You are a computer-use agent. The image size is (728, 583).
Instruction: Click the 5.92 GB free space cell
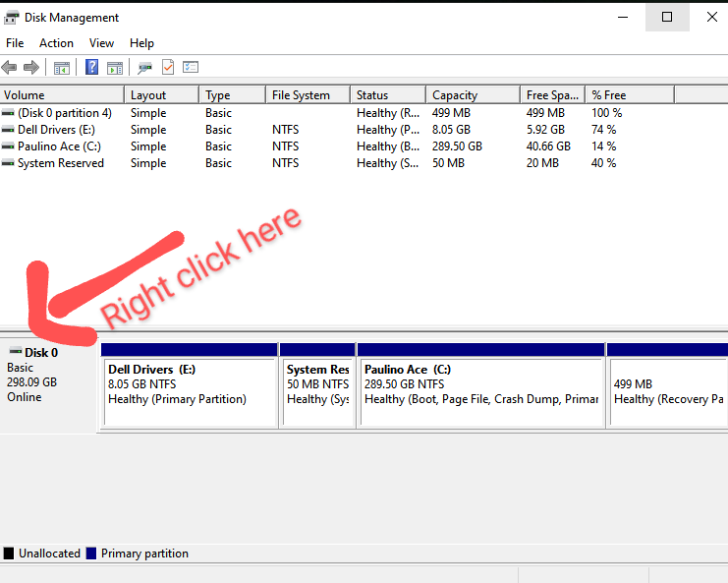(545, 130)
